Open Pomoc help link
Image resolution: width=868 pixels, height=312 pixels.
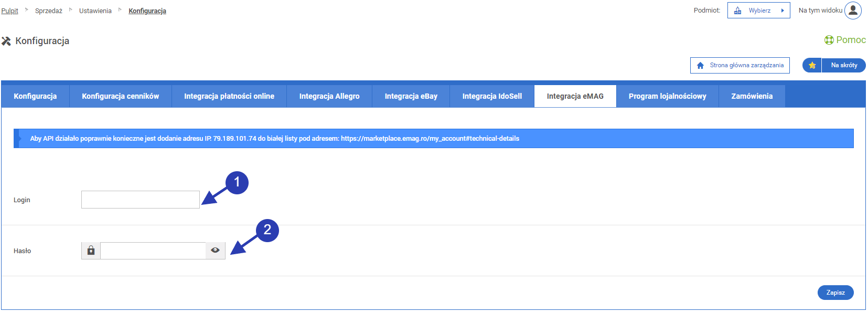(x=845, y=40)
